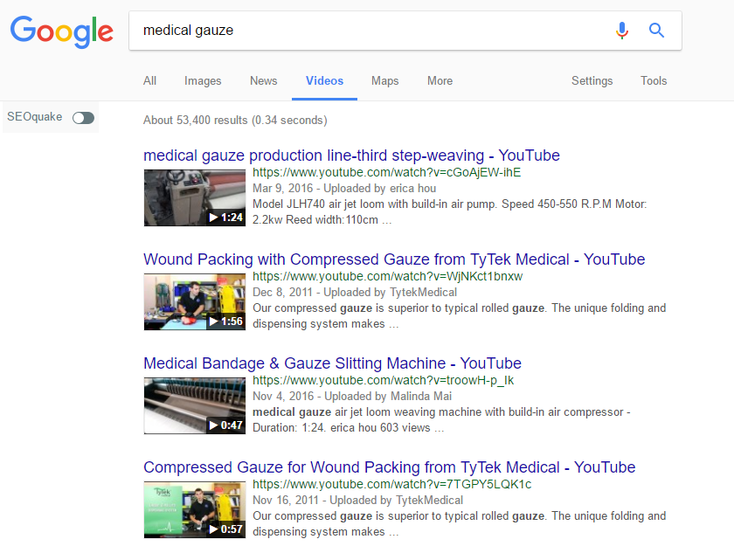
Task: Play the 0:47 slitting machine video thumbnail
Action: tap(195, 405)
